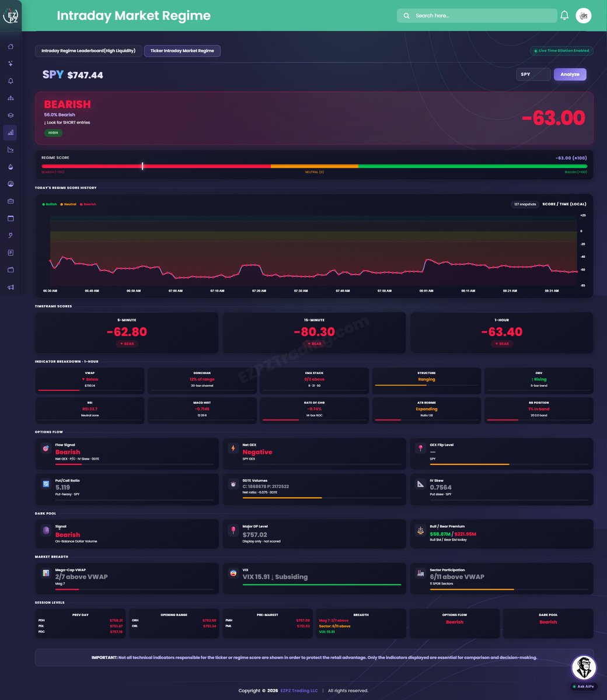The height and width of the screenshot is (700, 607).
Task: Click the large -63.00 score value
Action: [x=553, y=118]
